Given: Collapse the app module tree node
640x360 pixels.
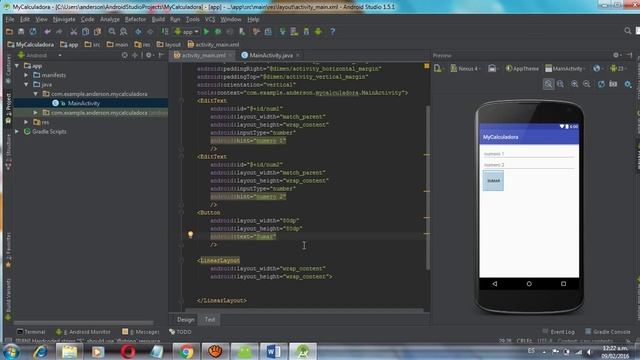Looking at the screenshot, I should tap(17, 66).
